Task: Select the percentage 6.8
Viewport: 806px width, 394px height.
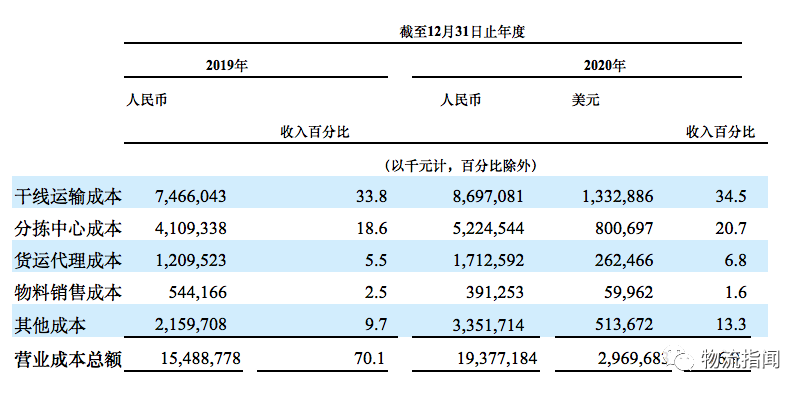Action: click(735, 260)
